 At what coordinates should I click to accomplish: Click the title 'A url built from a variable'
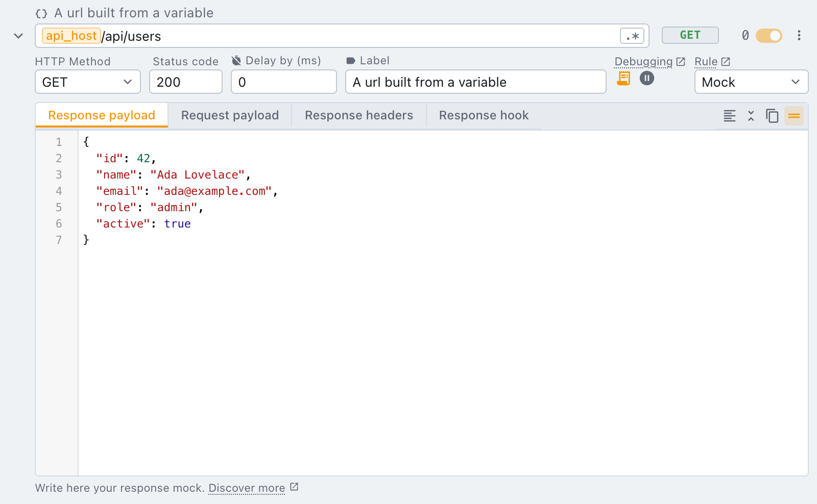coord(134,13)
